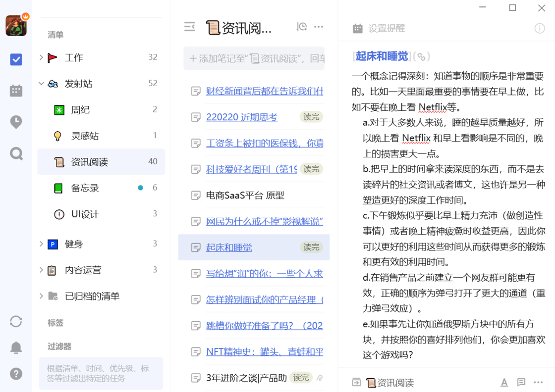Image resolution: width=555 pixels, height=392 pixels.
Task: Expand 已归档的清单
Action: pos(42,296)
